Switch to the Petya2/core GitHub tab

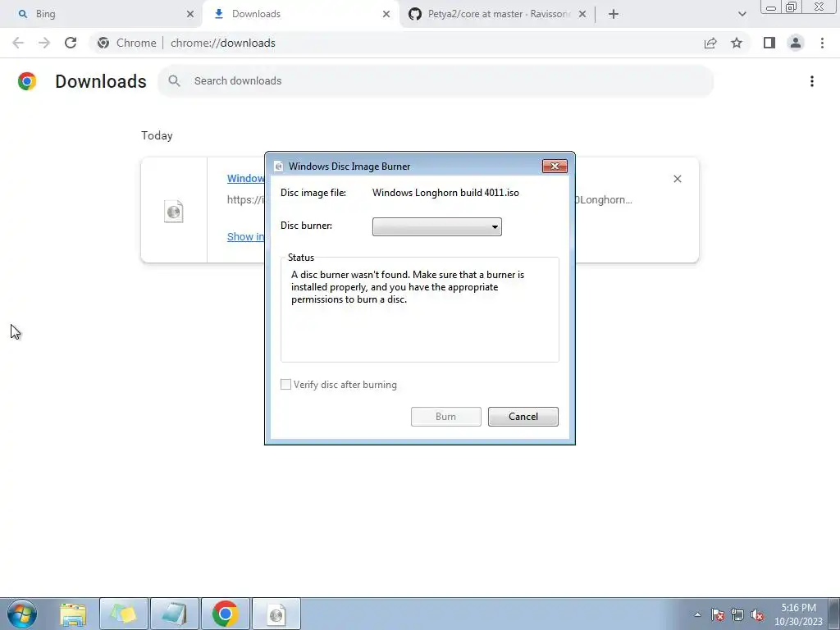point(498,14)
